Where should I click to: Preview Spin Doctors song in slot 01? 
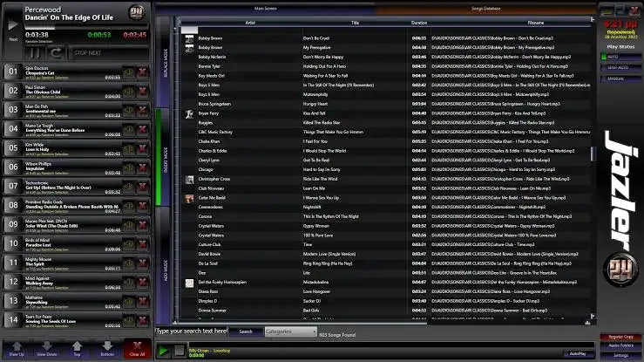tap(129, 72)
